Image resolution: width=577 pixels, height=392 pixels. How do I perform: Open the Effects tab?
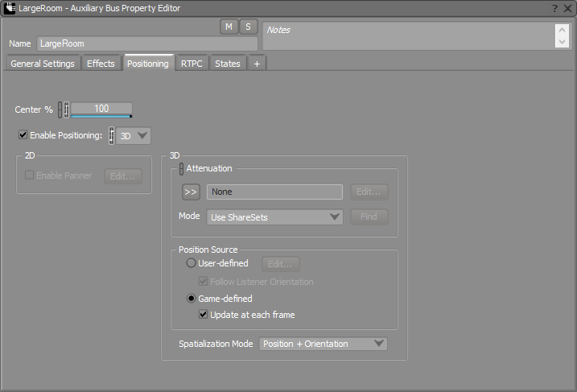click(101, 64)
